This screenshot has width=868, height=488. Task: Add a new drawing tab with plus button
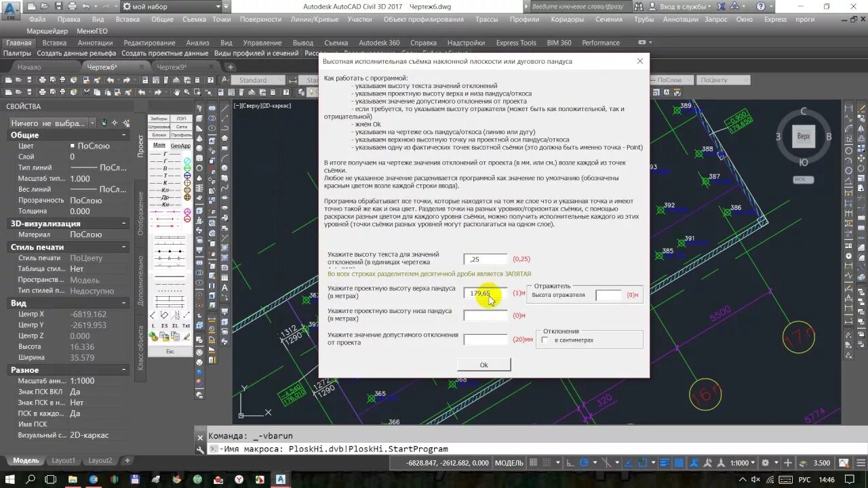point(231,67)
